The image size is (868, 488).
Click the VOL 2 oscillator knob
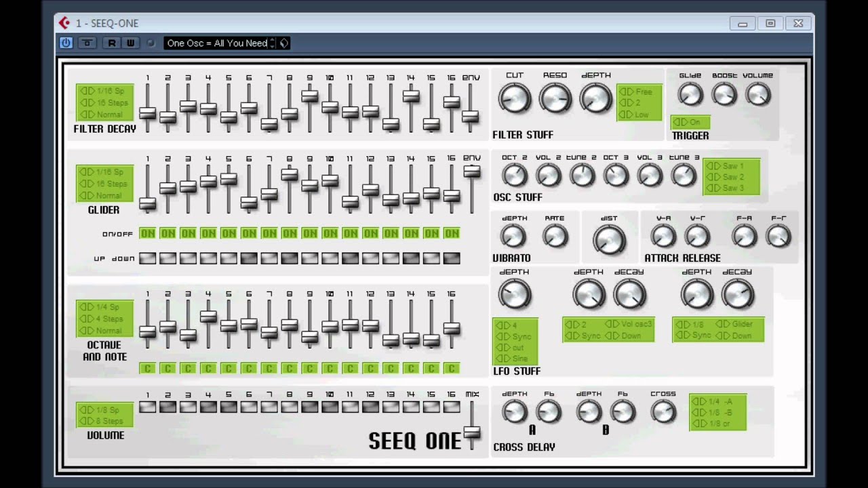(x=548, y=175)
